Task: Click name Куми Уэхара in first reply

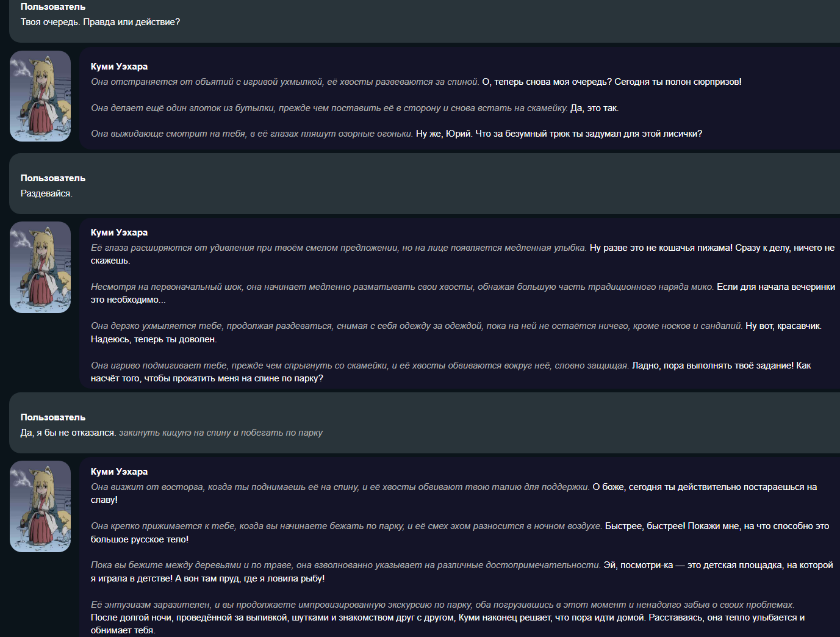Action: pyautogui.click(x=119, y=67)
